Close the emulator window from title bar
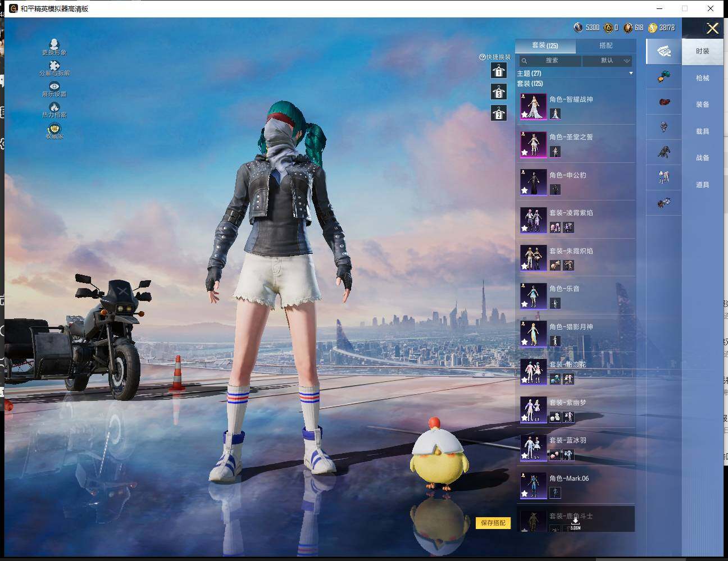This screenshot has height=561, width=728. 711,8
